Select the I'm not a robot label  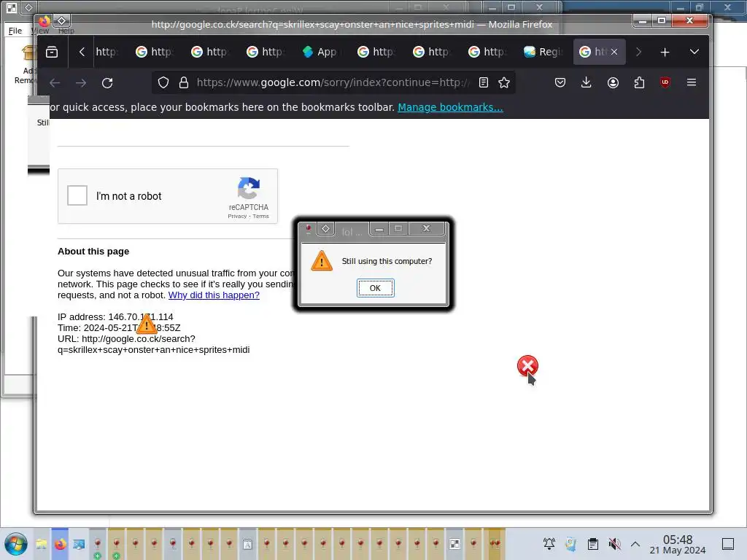tap(128, 196)
